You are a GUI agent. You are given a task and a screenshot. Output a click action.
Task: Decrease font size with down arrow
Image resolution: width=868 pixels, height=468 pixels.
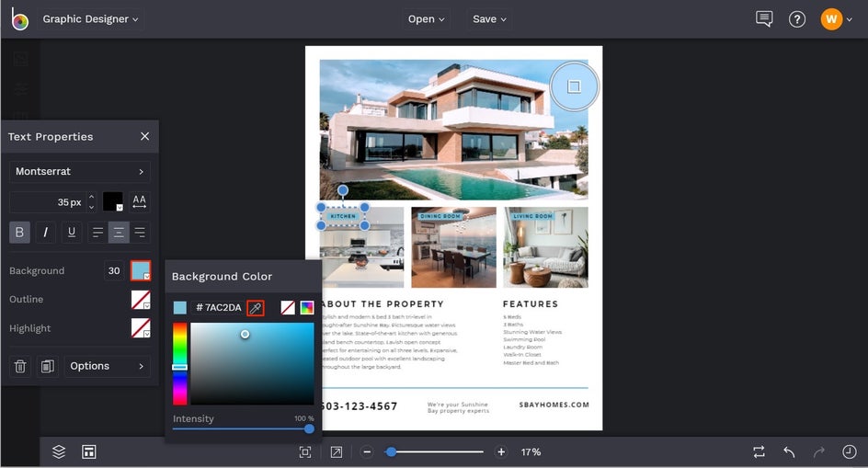[x=91, y=207]
